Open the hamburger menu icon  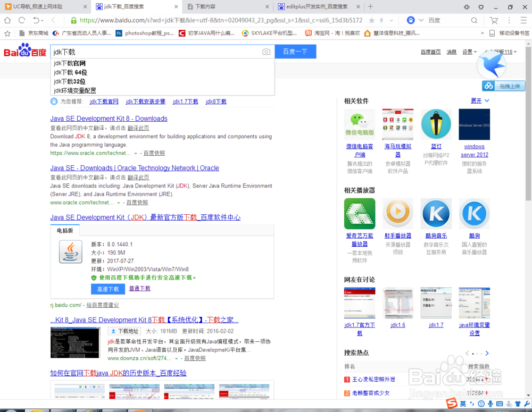point(523,20)
